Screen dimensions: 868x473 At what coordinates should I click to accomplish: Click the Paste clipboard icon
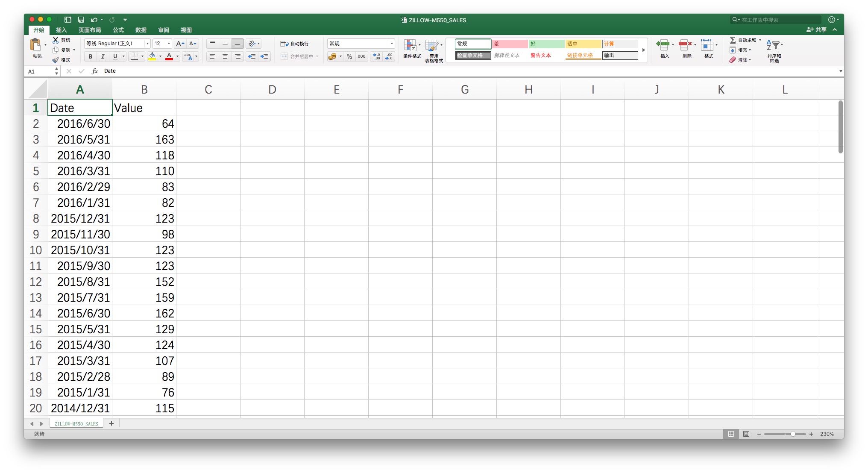tap(35, 45)
